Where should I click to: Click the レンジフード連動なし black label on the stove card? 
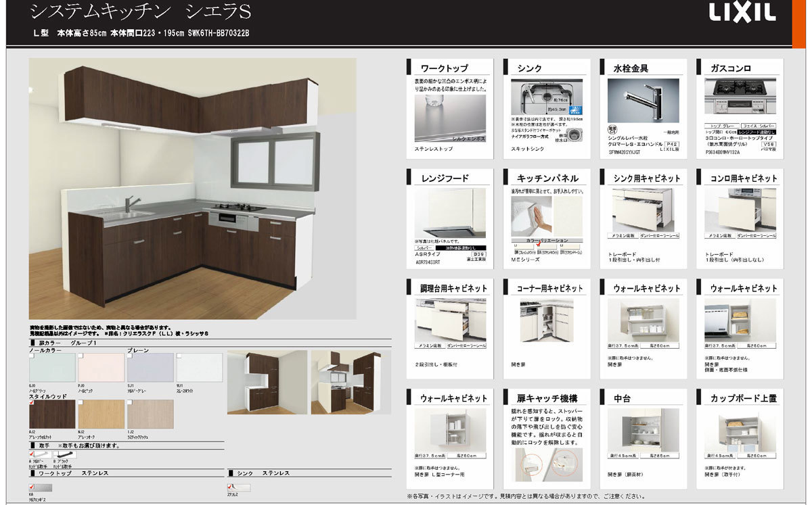(756, 133)
